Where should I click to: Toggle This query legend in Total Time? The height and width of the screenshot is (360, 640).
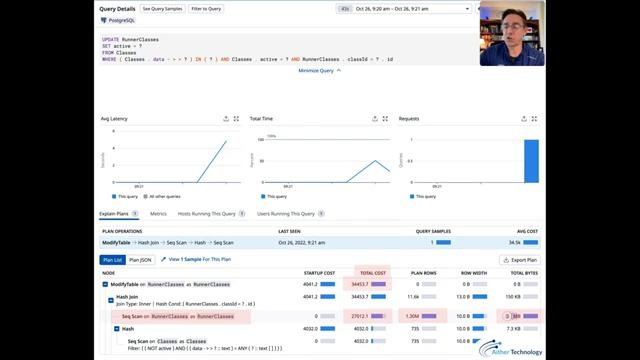274,196
